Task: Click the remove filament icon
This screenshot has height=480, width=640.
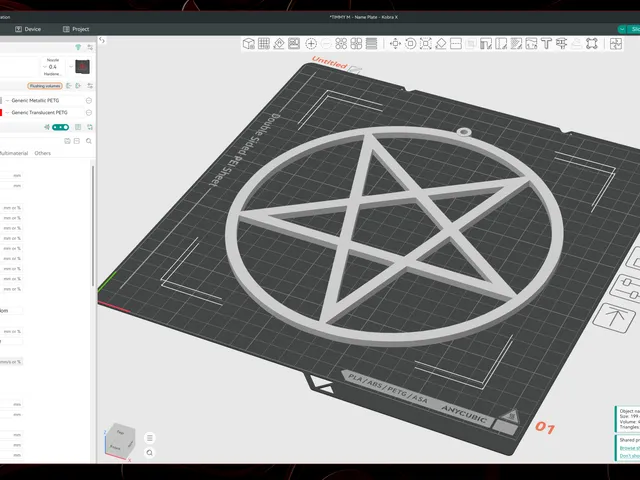Action: click(69, 86)
